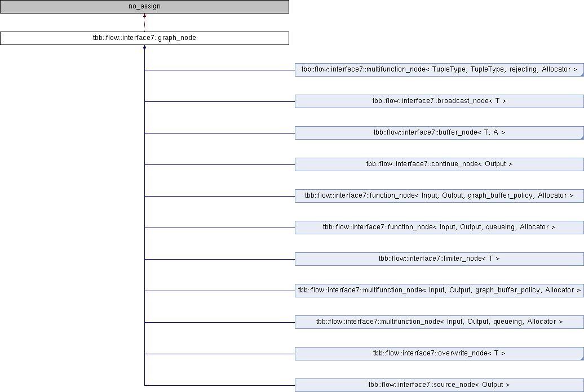Open the continue_node< Output > class
584x392 pixels.
[439, 164]
